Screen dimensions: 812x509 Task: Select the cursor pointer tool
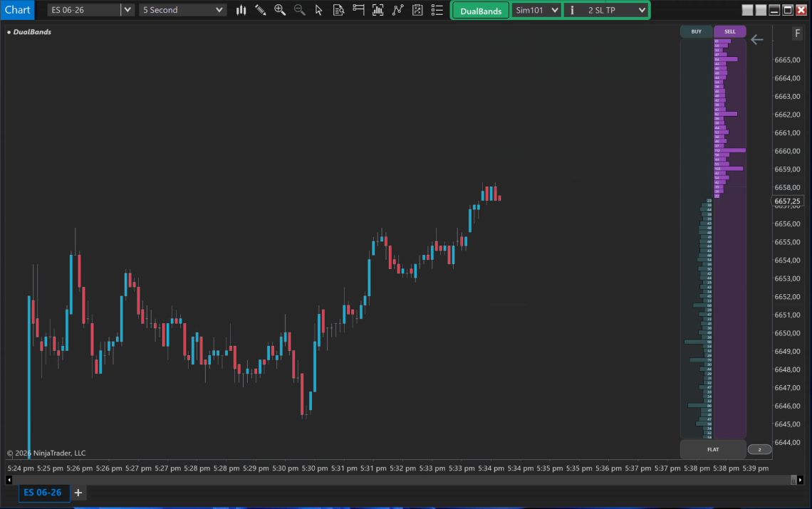click(x=319, y=10)
